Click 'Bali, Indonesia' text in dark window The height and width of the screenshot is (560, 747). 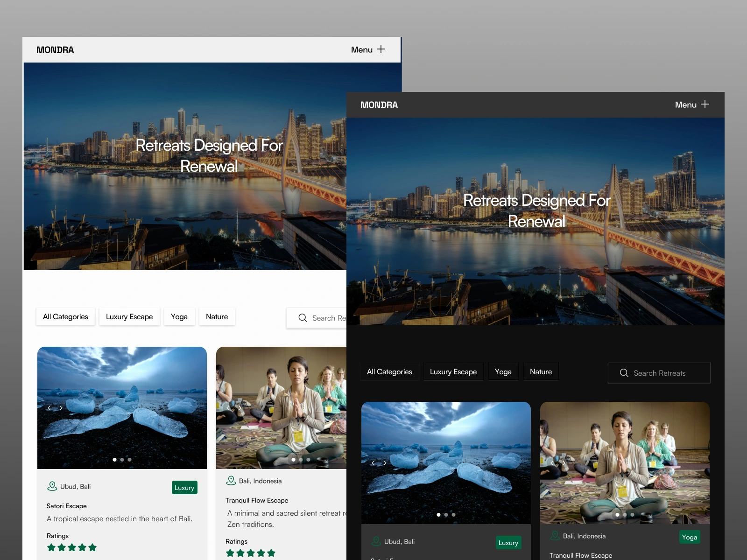[x=584, y=536]
